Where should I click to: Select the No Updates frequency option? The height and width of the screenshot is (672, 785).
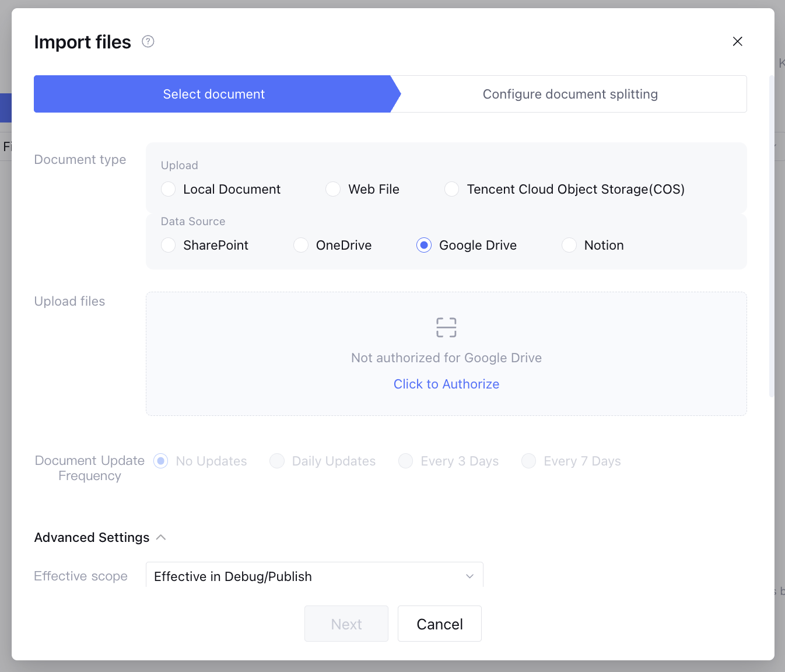(x=161, y=461)
